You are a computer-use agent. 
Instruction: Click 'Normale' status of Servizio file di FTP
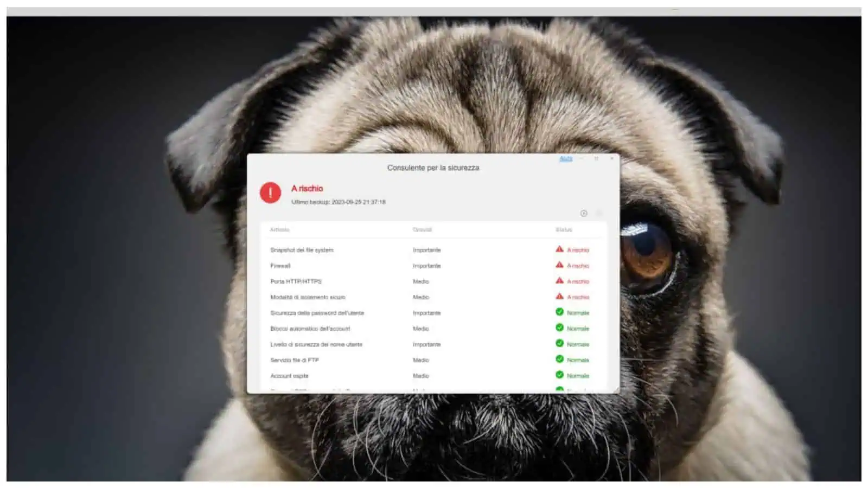[578, 360]
